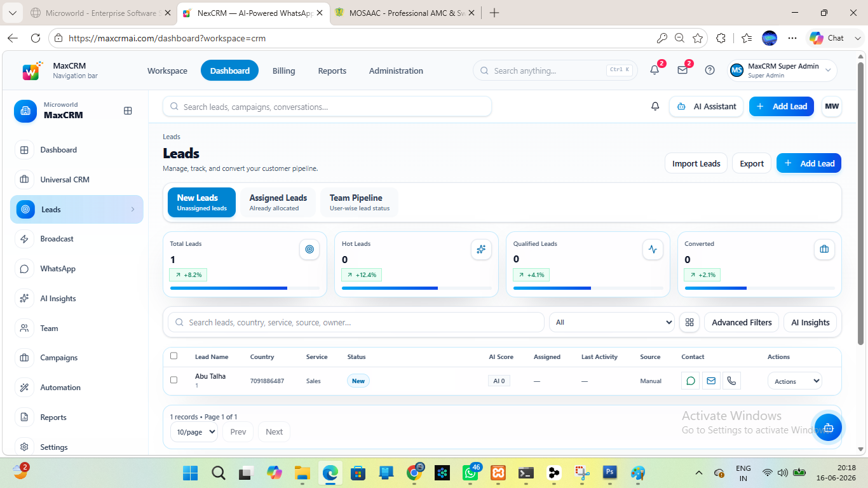868x488 pixels.
Task: Open AI Insights in the sidebar
Action: [x=77, y=299]
